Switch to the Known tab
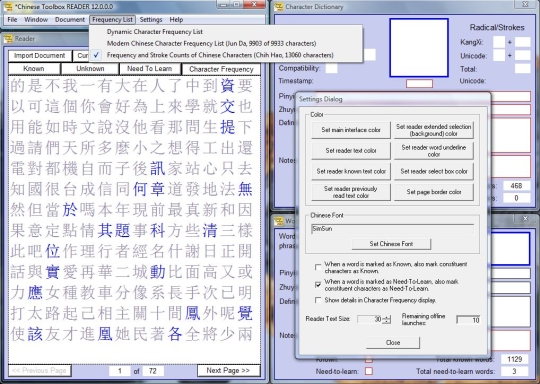Image resolution: width=540 pixels, height=384 pixels. coord(33,69)
